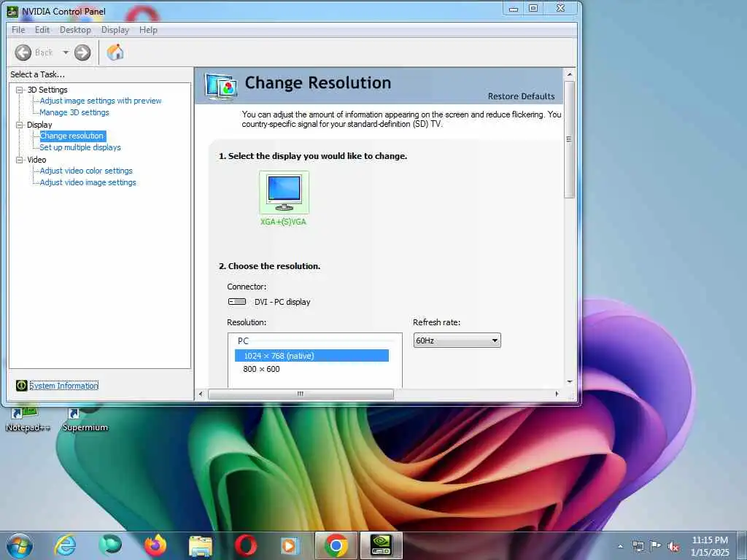The height and width of the screenshot is (560, 747).
Task: Open the Notepad++ desktop shortcut
Action: coord(28,419)
